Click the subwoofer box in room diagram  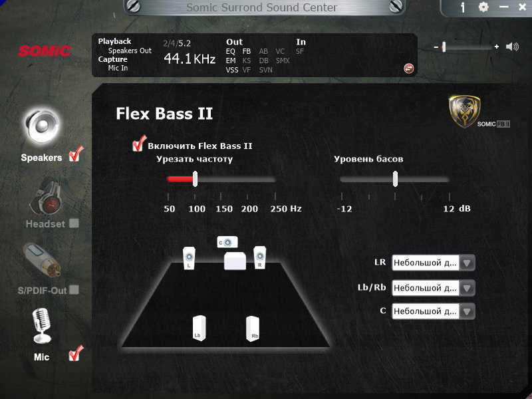tap(235, 261)
